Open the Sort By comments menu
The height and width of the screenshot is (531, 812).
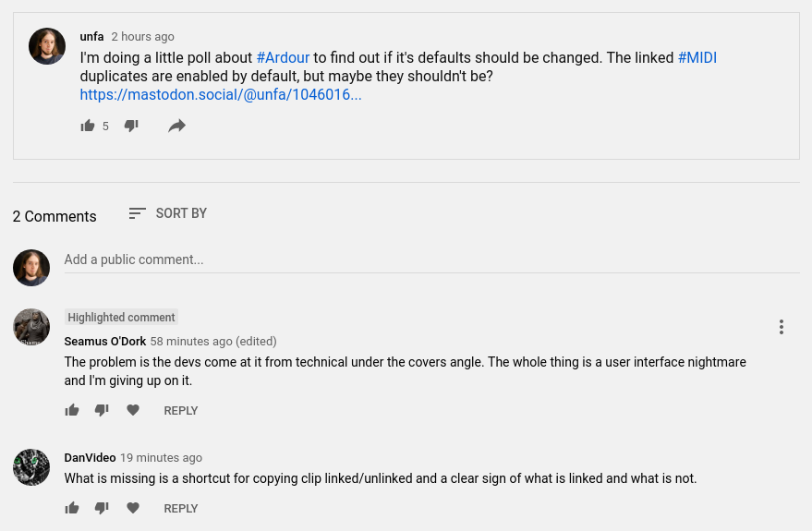167,213
